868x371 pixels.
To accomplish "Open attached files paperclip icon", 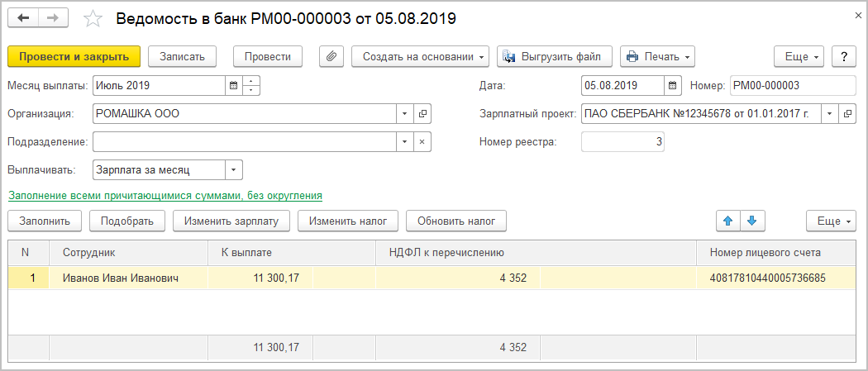I will [330, 56].
